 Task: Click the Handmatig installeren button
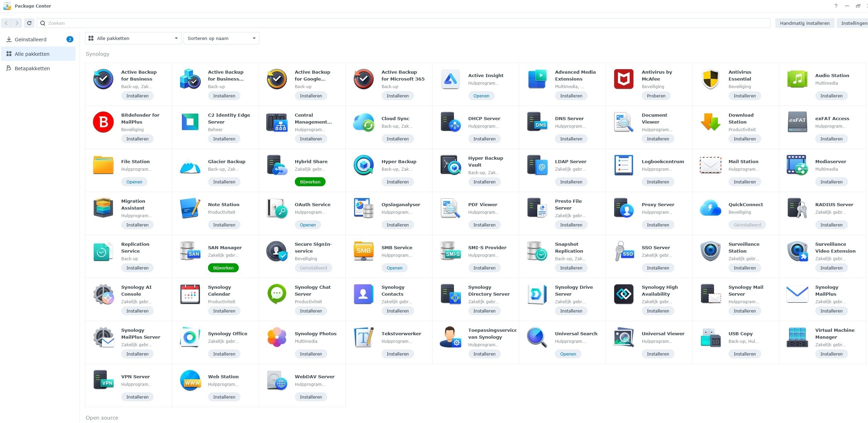coord(805,23)
